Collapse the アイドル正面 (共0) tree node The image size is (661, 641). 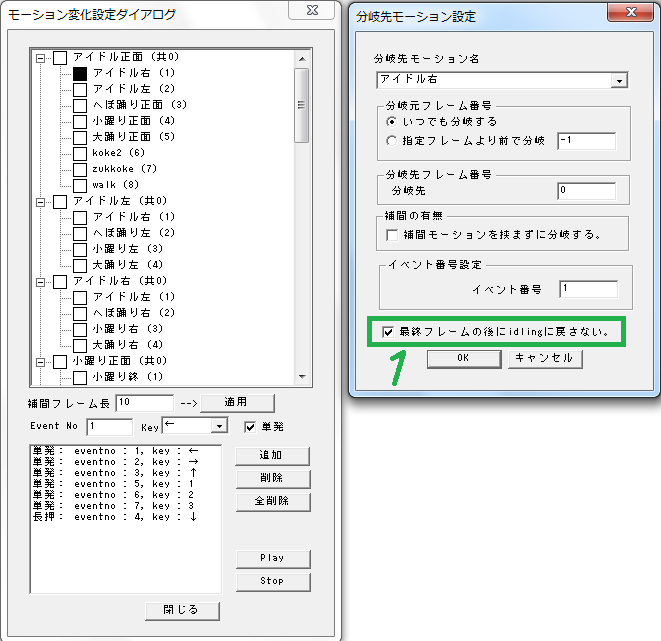41,57
